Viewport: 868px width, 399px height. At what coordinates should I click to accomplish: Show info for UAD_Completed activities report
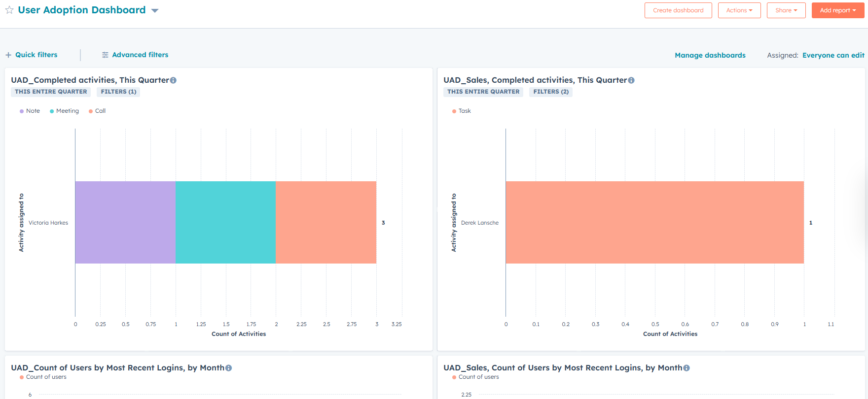173,80
